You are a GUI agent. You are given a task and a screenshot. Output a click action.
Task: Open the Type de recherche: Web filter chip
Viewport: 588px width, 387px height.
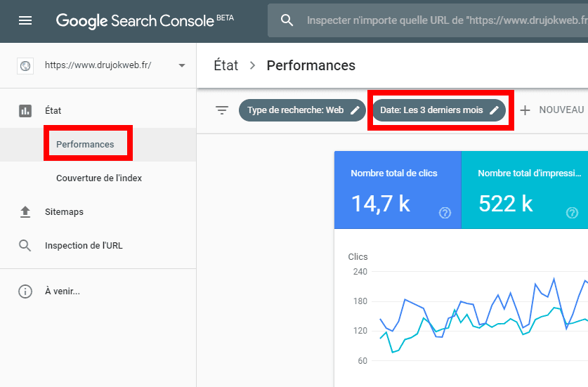click(302, 110)
